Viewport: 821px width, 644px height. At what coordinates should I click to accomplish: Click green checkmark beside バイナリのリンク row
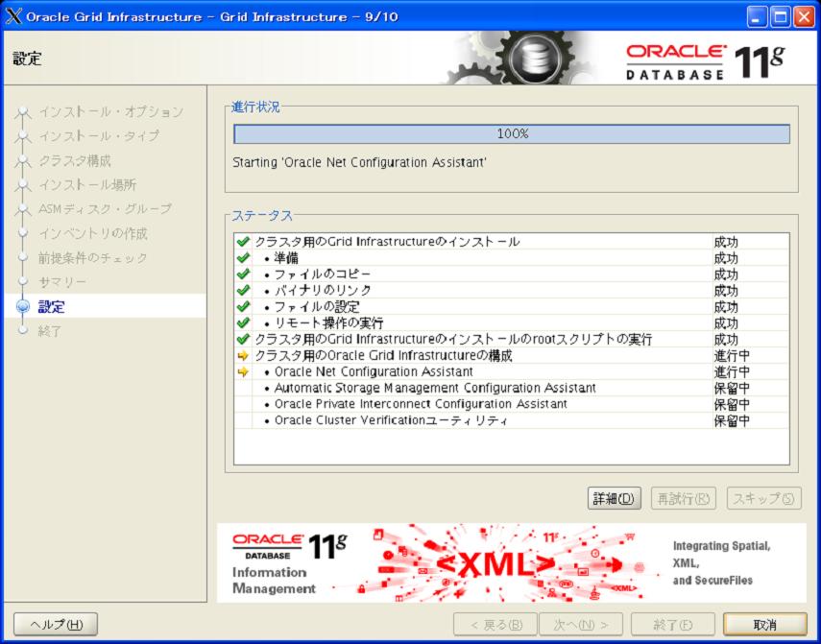(x=243, y=291)
